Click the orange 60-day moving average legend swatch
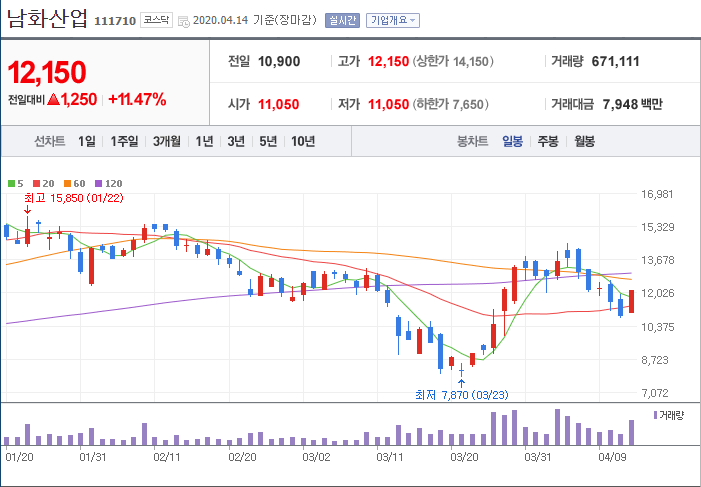Image resolution: width=701 pixels, height=487 pixels. pyautogui.click(x=68, y=183)
